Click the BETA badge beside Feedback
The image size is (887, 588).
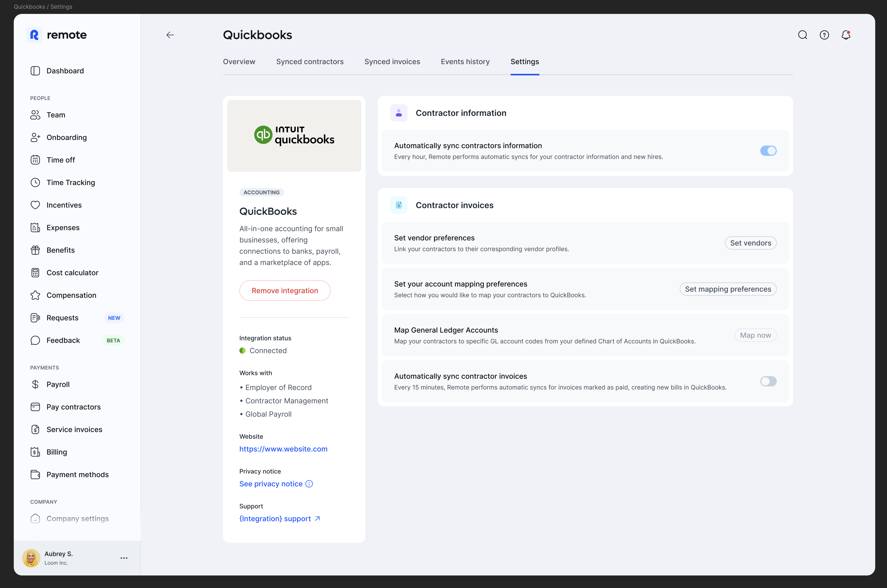coord(113,340)
